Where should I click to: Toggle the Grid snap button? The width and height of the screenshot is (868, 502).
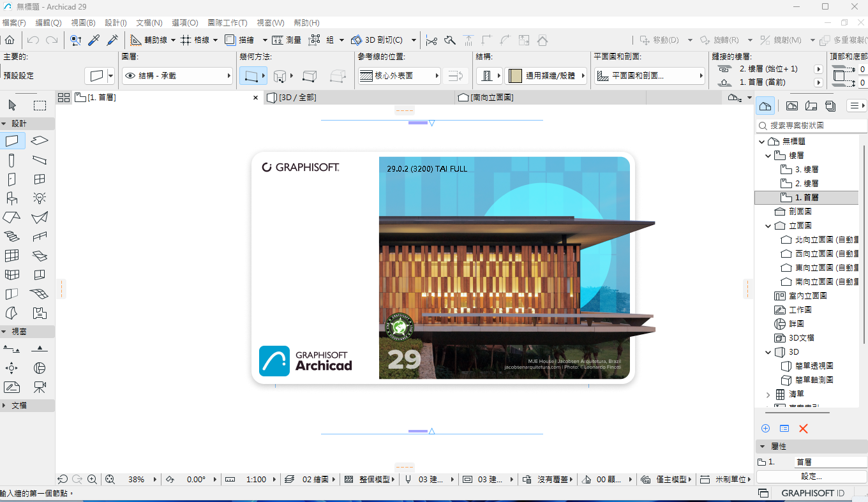[x=195, y=40]
